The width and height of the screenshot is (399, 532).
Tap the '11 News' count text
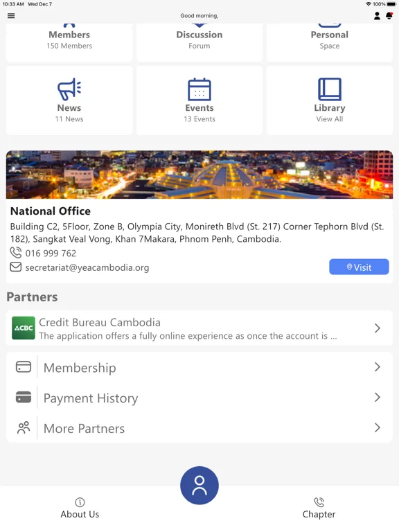click(69, 119)
